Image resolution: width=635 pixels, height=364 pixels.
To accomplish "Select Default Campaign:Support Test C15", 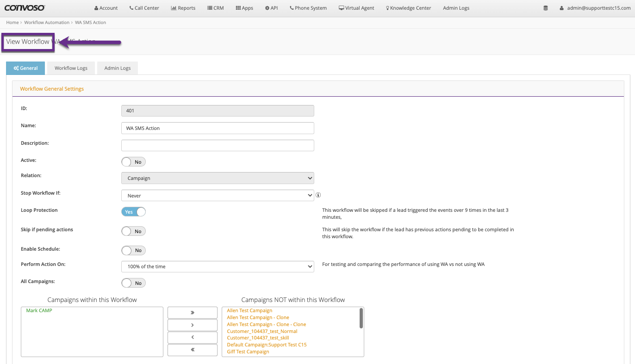I will coord(267,345).
